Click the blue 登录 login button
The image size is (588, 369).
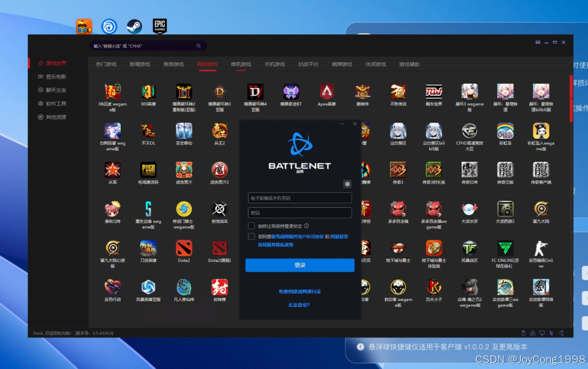click(x=299, y=265)
